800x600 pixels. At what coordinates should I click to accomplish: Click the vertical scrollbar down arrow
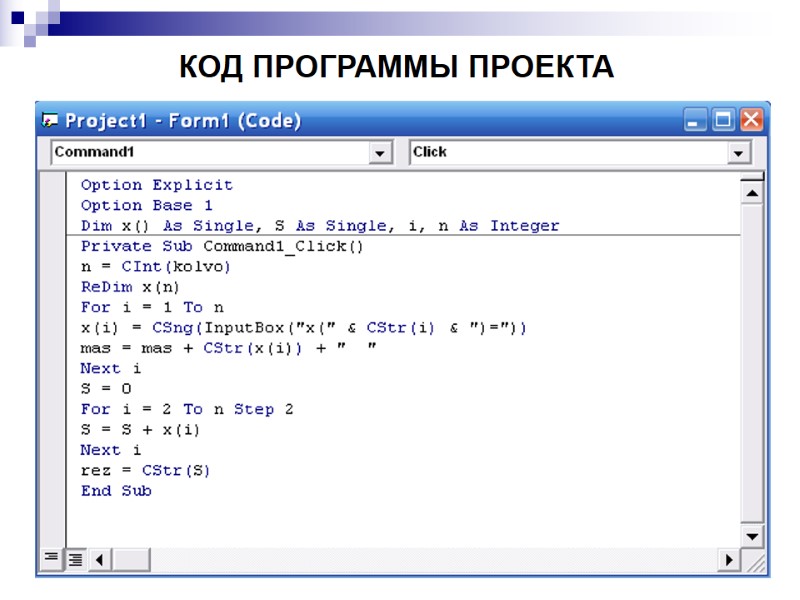click(752, 536)
